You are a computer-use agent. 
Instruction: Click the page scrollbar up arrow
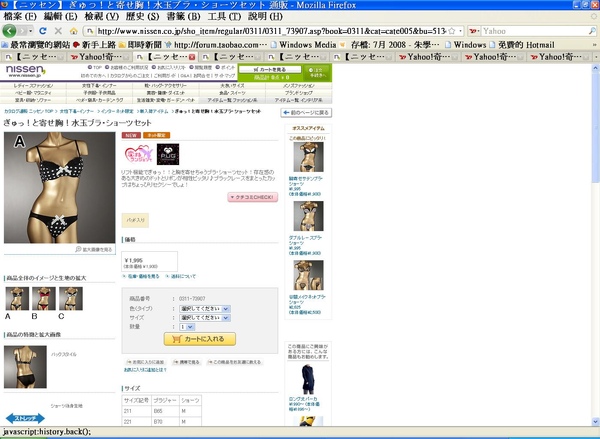click(x=595, y=69)
